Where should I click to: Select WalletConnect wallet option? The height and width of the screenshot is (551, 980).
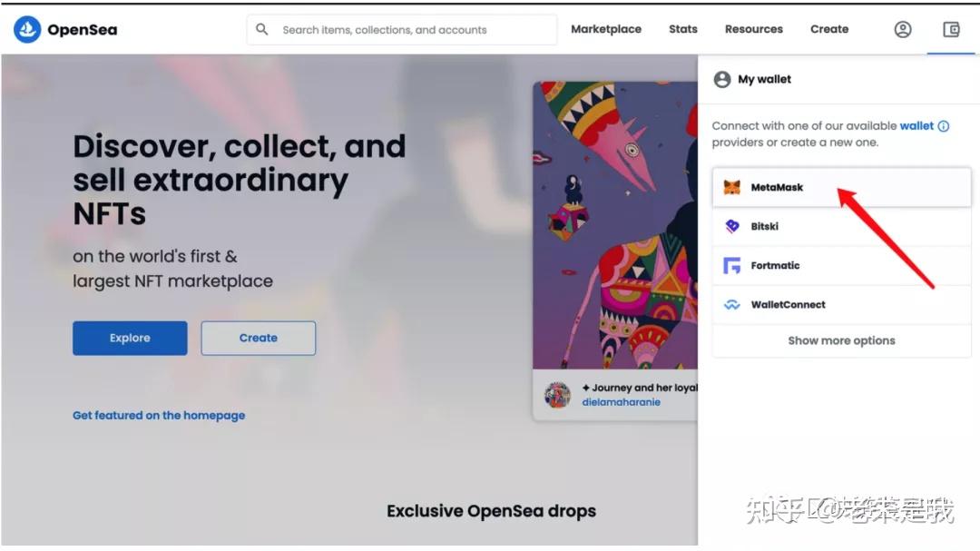(841, 305)
